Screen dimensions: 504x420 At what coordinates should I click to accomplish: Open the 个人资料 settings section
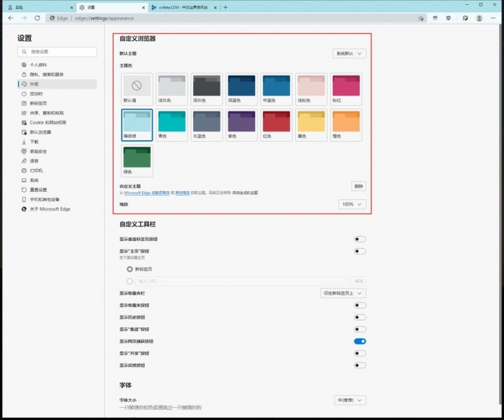click(39, 64)
